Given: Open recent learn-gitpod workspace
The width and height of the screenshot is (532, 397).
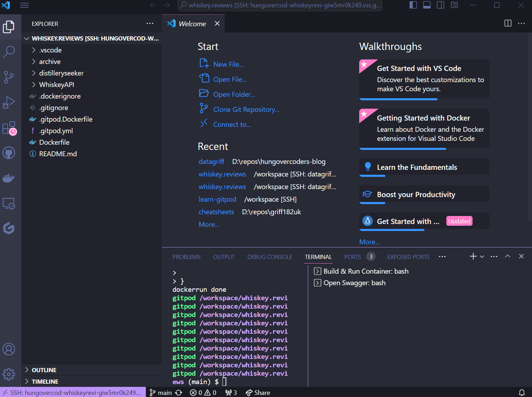Looking at the screenshot, I should 217,199.
